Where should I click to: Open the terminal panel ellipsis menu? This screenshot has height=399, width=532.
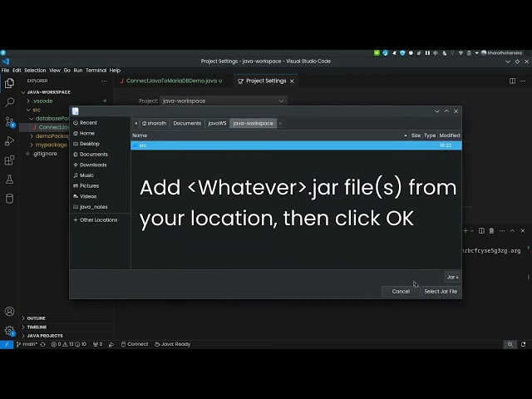[502, 231]
